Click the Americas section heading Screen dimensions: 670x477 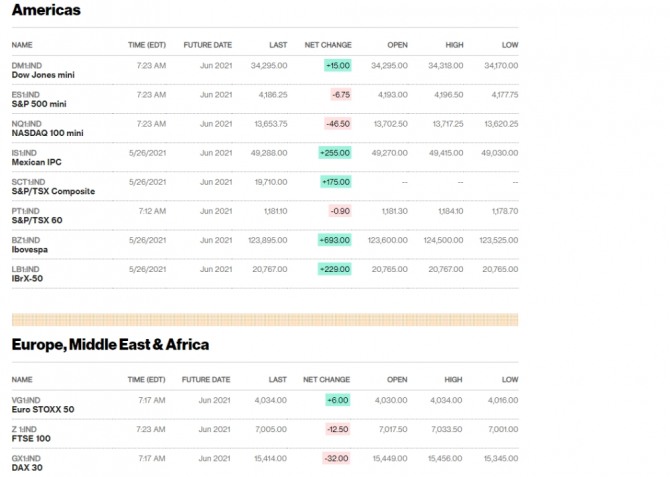(x=46, y=11)
